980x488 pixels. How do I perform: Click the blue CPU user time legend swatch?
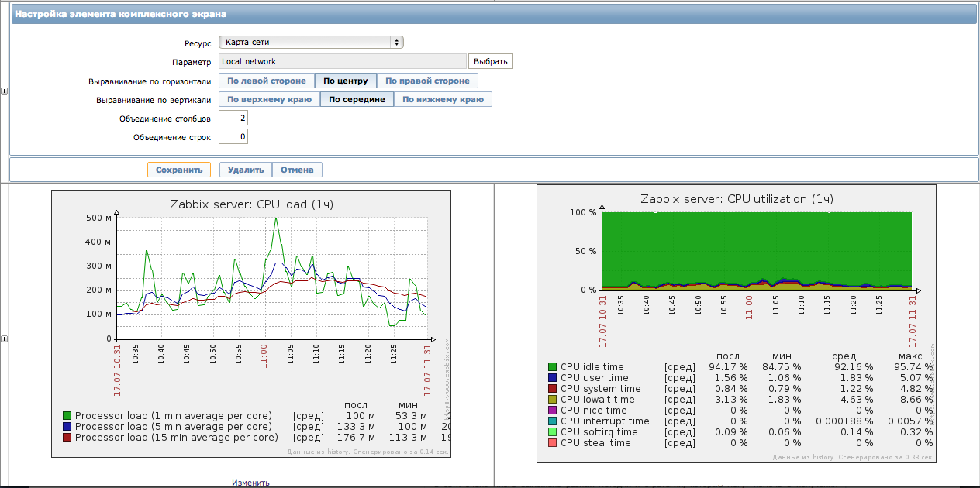[552, 378]
